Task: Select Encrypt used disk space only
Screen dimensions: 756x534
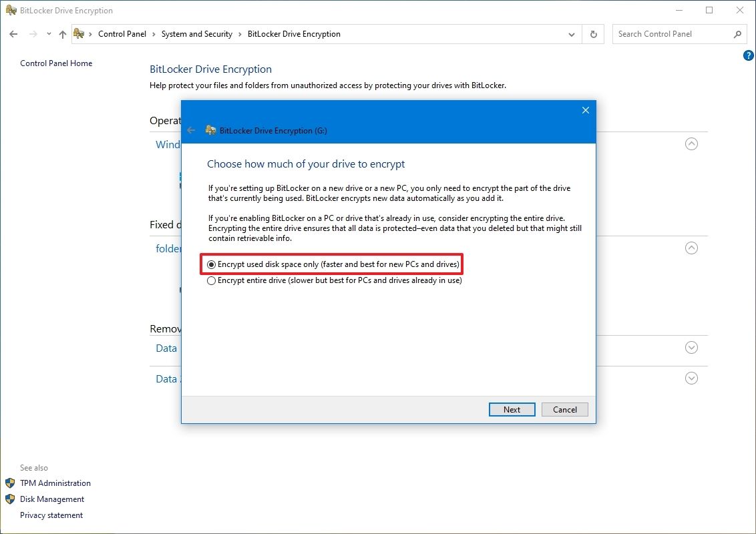Action: 211,264
